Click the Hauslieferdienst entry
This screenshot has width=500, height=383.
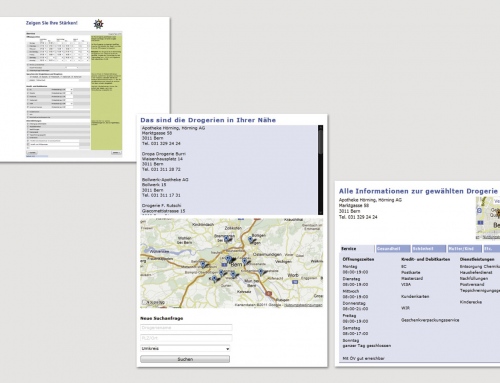(x=476, y=272)
